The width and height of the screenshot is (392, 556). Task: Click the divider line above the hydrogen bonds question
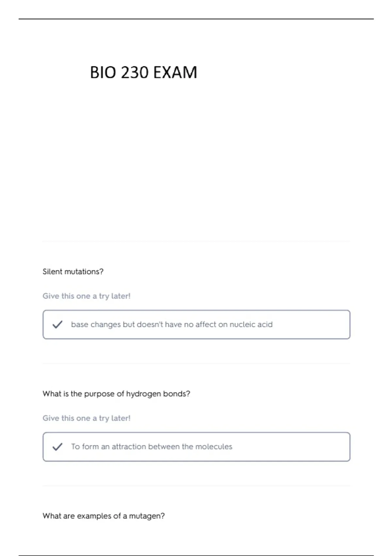point(196,363)
